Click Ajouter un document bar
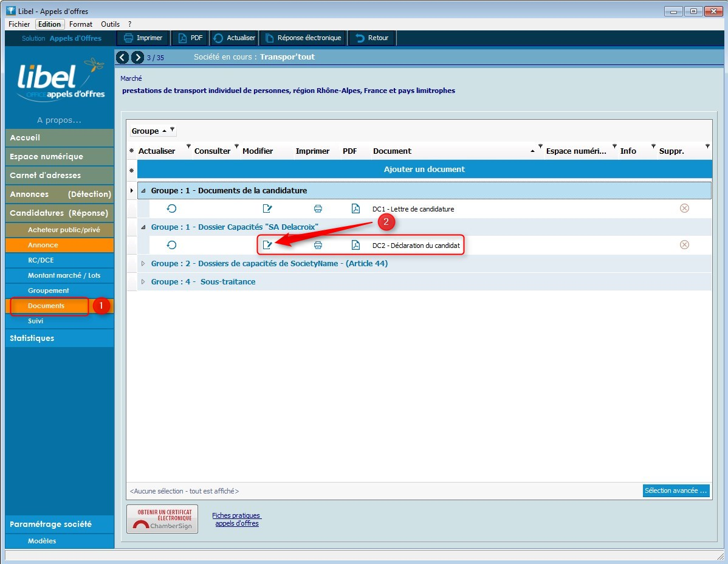This screenshot has width=728, height=564. pyautogui.click(x=424, y=170)
